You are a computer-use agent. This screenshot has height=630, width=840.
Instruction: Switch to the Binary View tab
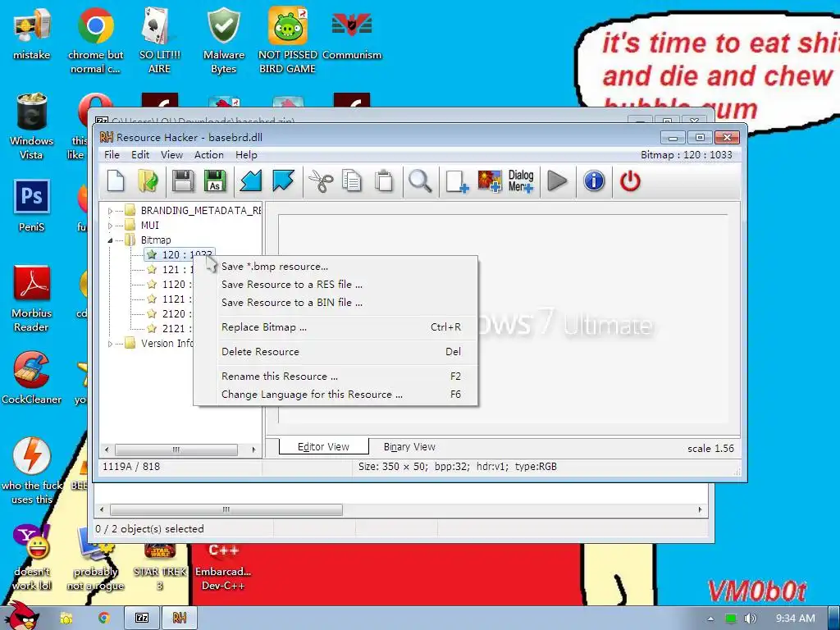click(x=409, y=447)
